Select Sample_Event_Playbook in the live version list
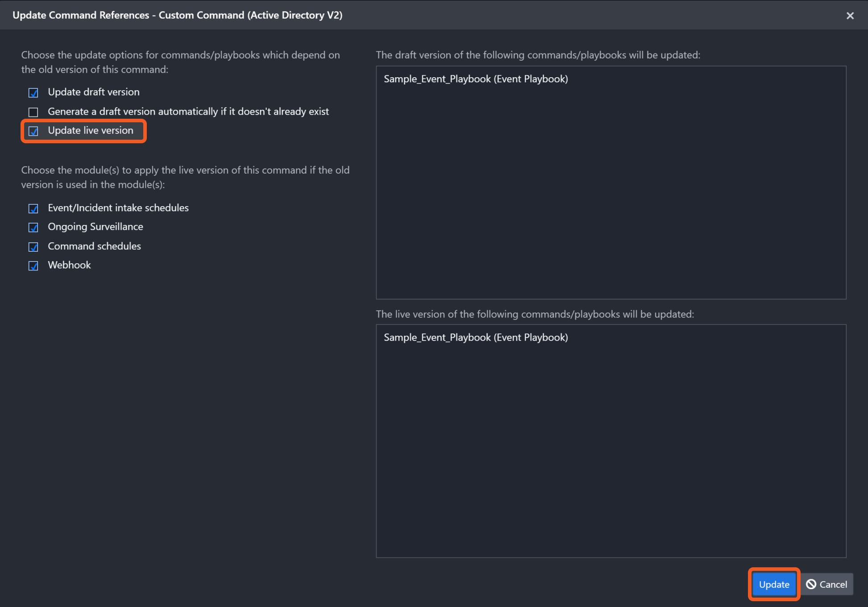This screenshot has width=868, height=607. coord(476,337)
